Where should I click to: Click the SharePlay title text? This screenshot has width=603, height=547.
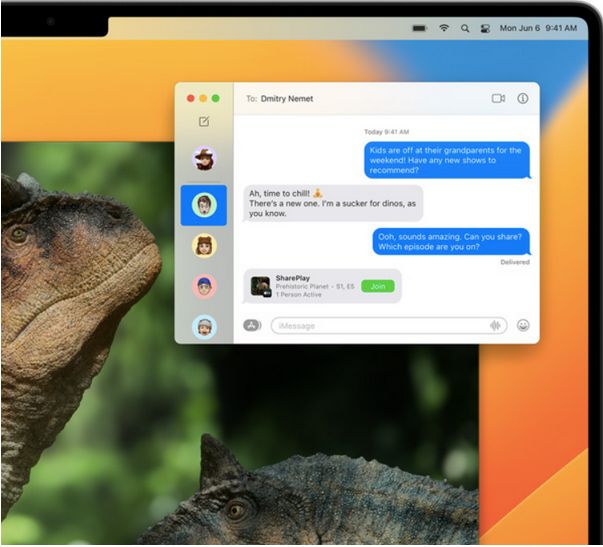pyautogui.click(x=293, y=278)
